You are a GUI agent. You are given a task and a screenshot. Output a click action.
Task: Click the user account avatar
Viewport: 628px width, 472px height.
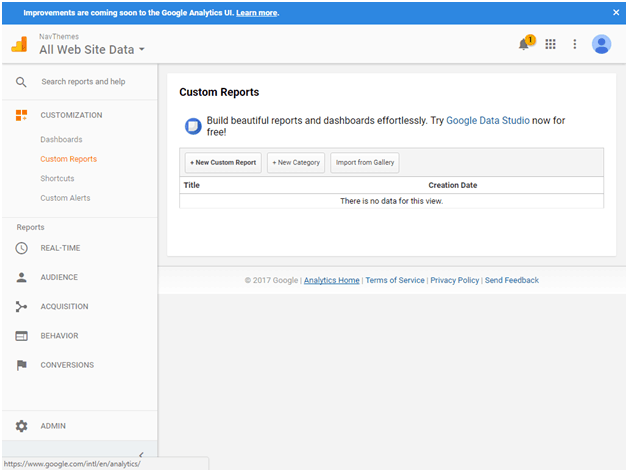point(601,44)
